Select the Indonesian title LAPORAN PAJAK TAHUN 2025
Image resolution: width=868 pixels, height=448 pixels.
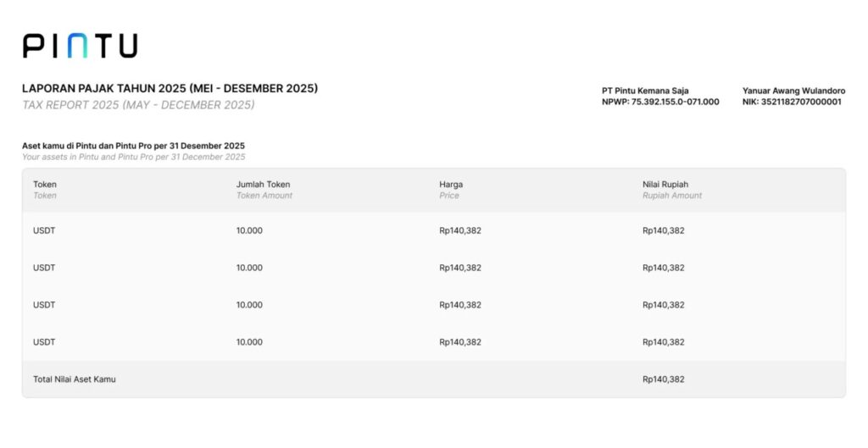tap(170, 88)
